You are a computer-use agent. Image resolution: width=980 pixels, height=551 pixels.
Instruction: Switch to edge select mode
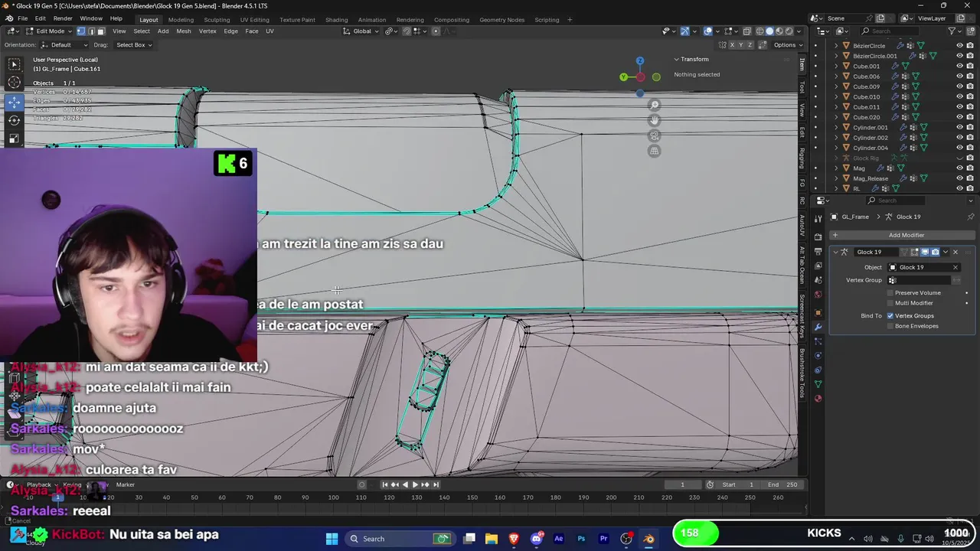90,31
